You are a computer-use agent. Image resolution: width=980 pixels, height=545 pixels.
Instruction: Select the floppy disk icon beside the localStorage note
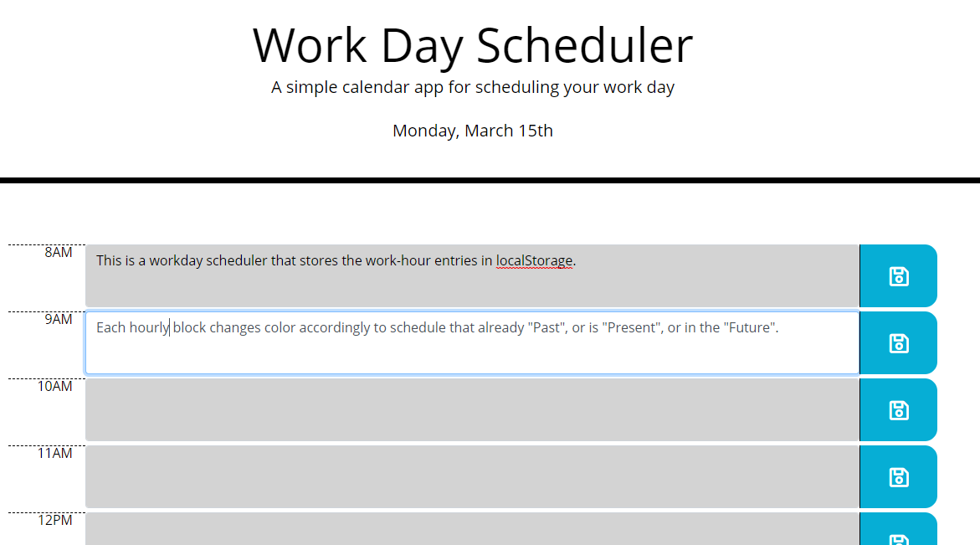(x=898, y=275)
